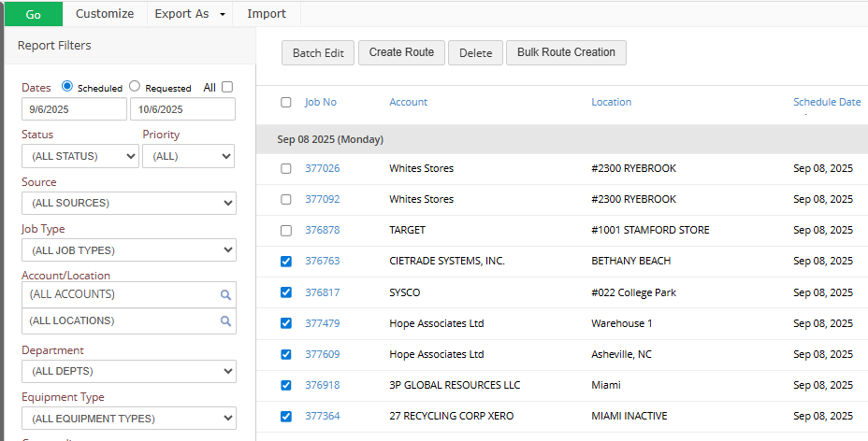Open the Equipment Type dropdown
Screen dimensions: 868x441
(x=129, y=418)
